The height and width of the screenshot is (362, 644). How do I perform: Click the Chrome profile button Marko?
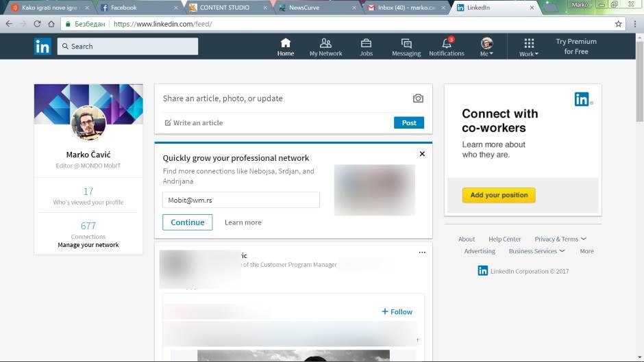point(580,5)
